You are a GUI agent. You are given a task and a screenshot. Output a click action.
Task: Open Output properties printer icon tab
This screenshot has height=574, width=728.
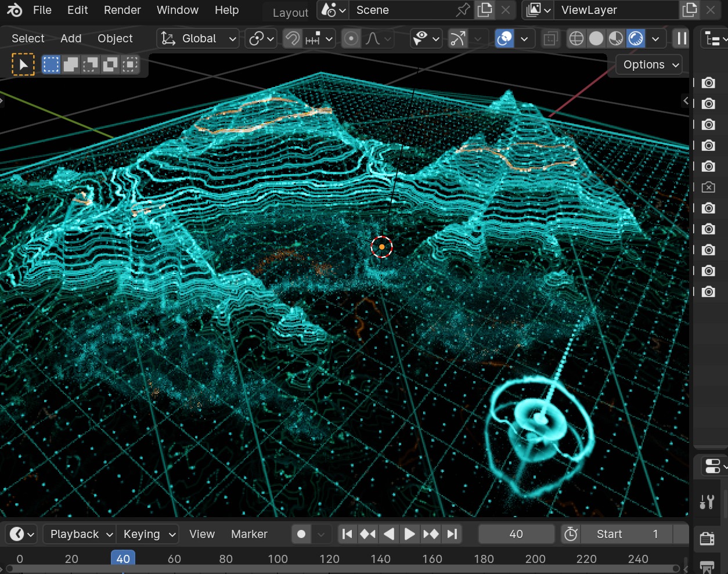[707, 566]
